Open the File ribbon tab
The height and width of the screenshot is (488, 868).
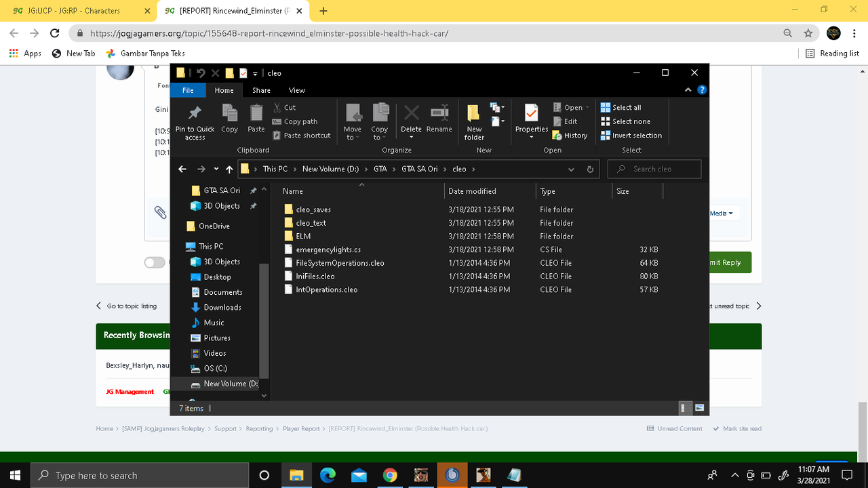188,90
